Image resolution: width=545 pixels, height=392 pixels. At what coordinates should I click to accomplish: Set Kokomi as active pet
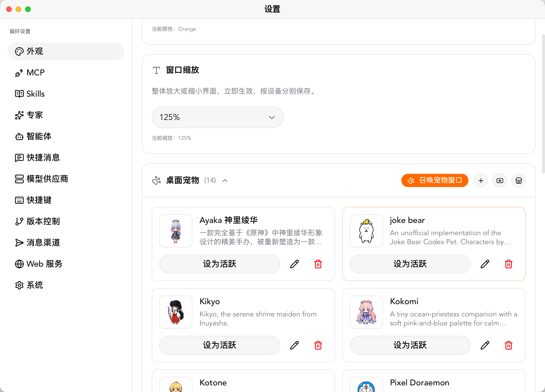410,345
